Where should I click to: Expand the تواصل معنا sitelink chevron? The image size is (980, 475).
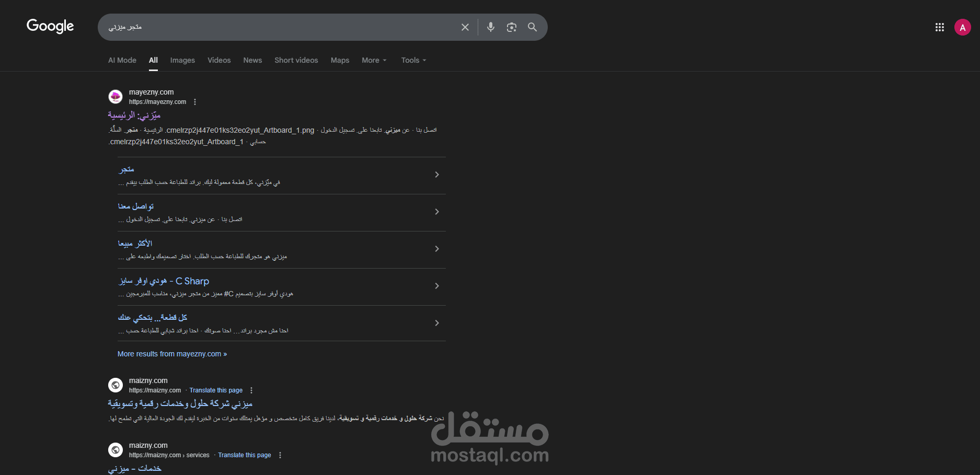(437, 212)
